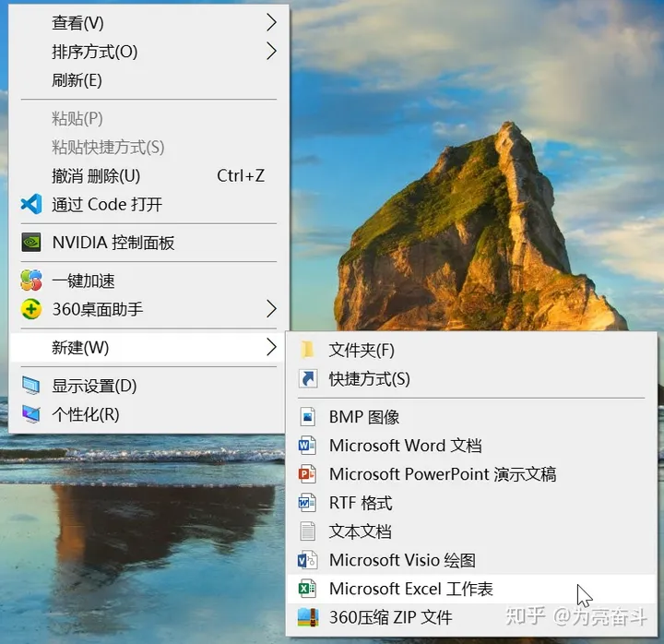Screen dimensions: 664x644
Task: Click the 个性化 icon
Action: [31, 414]
